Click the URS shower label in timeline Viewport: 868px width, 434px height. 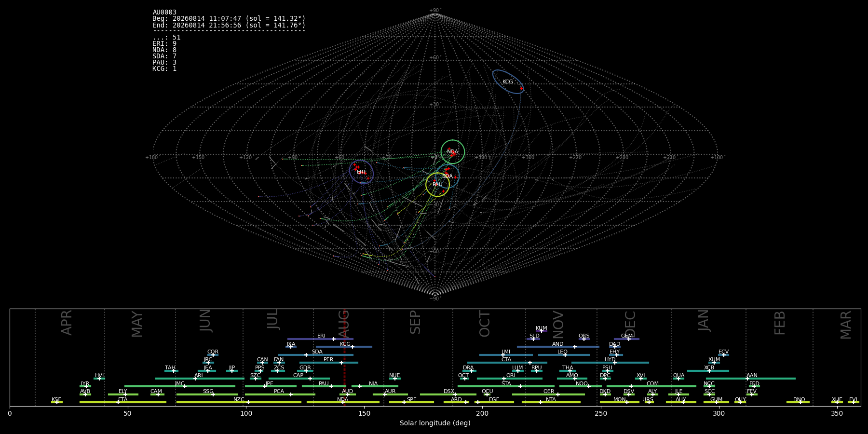point(648,400)
